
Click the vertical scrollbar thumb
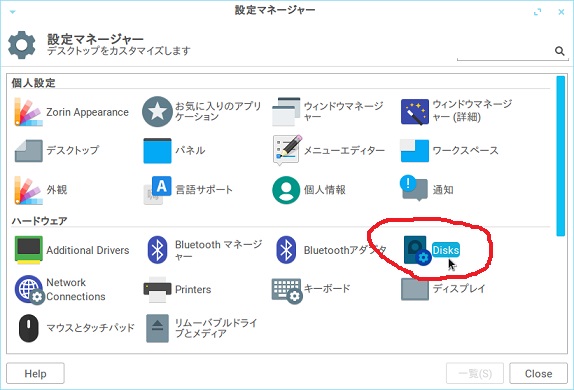[560, 156]
